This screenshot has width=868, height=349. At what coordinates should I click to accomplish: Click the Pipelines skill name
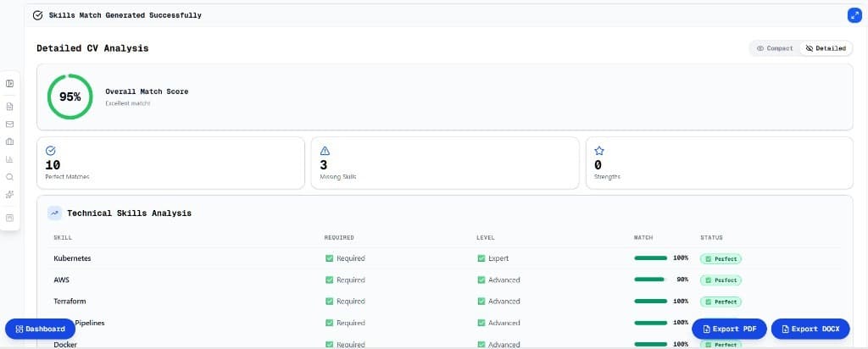[90, 323]
